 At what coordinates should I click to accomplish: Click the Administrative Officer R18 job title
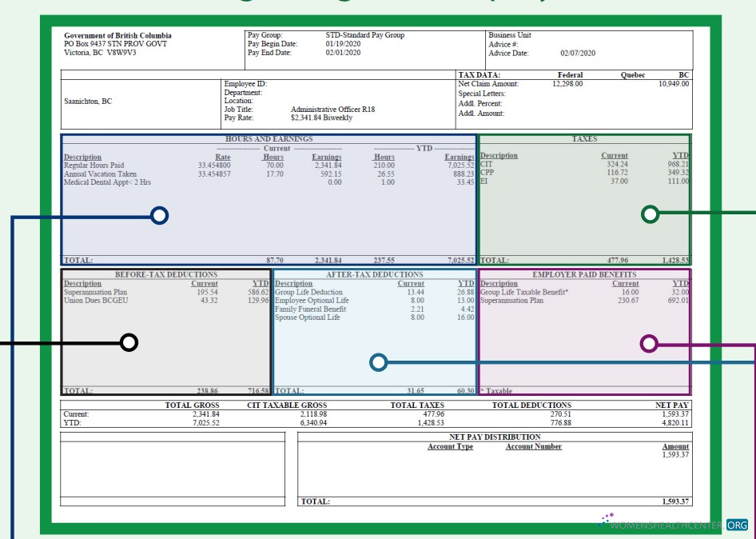[332, 110]
